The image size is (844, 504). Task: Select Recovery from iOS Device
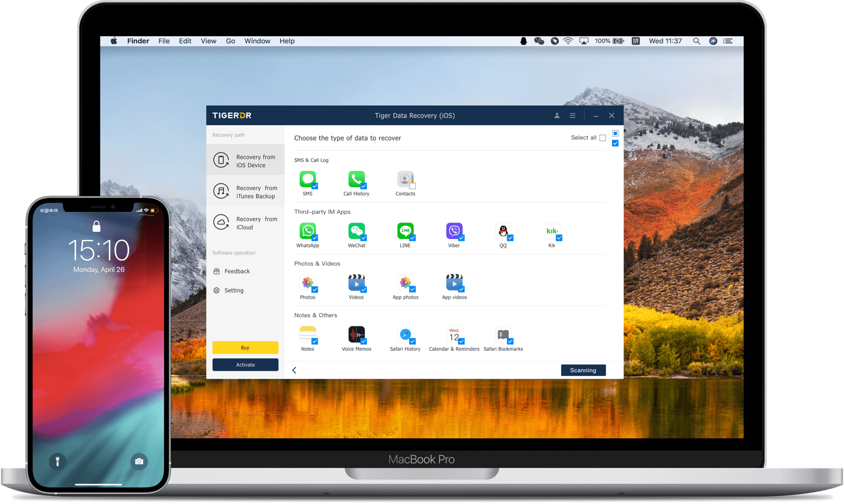(x=245, y=161)
